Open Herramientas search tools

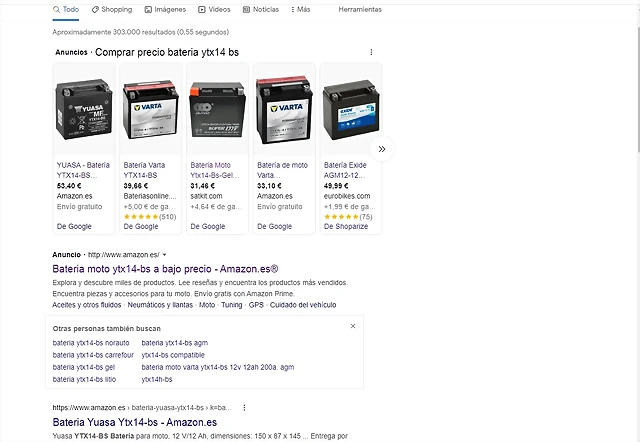360,9
